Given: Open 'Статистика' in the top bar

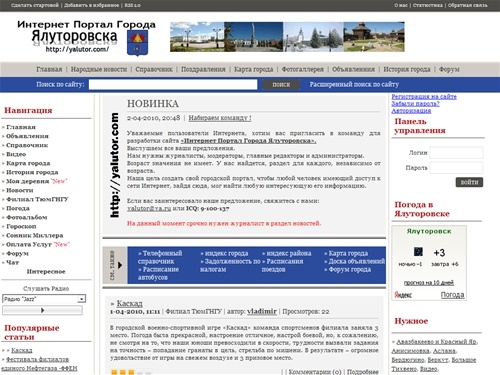Looking at the screenshot, I should (428, 5).
